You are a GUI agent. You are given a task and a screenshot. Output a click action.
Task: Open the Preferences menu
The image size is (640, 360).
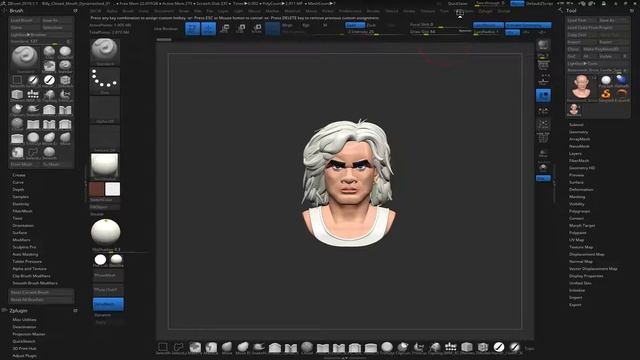[350, 11]
